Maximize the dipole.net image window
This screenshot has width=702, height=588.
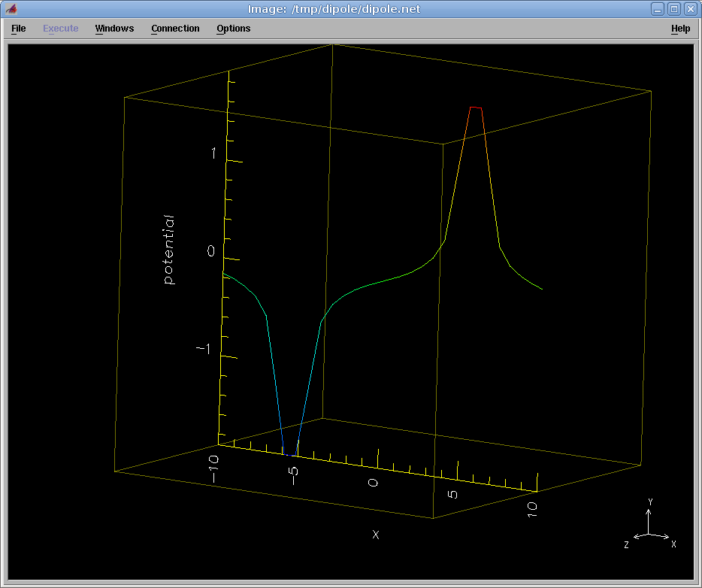point(674,9)
